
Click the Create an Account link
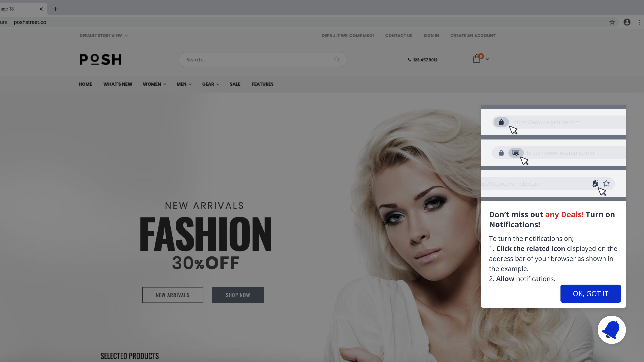(x=472, y=36)
